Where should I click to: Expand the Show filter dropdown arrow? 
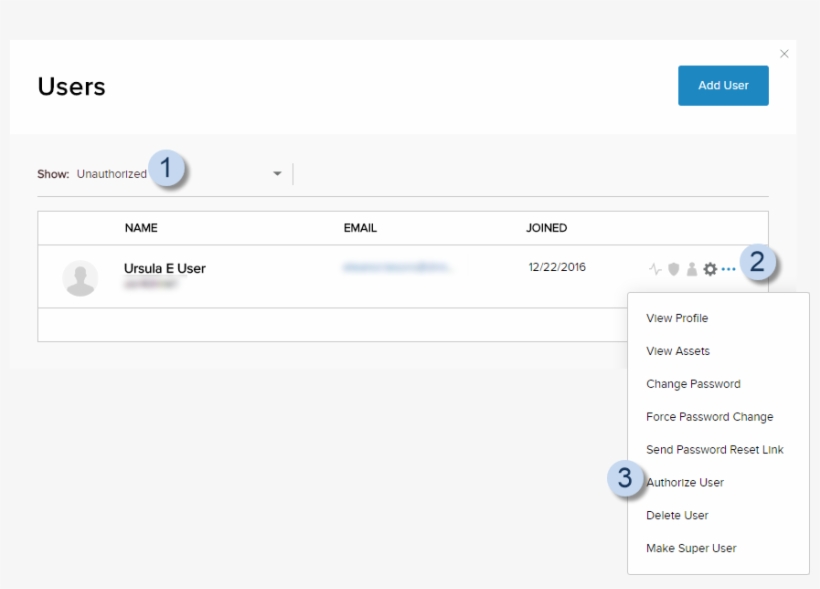click(277, 174)
